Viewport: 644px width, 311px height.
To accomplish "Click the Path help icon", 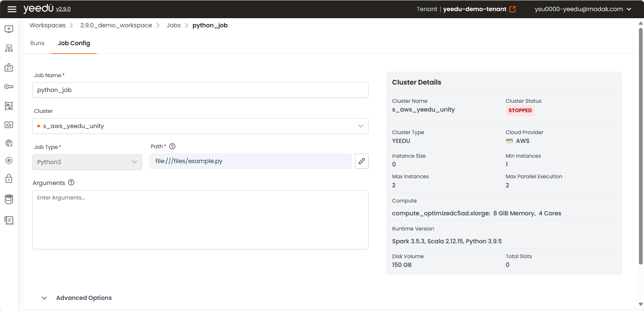I will (x=172, y=146).
